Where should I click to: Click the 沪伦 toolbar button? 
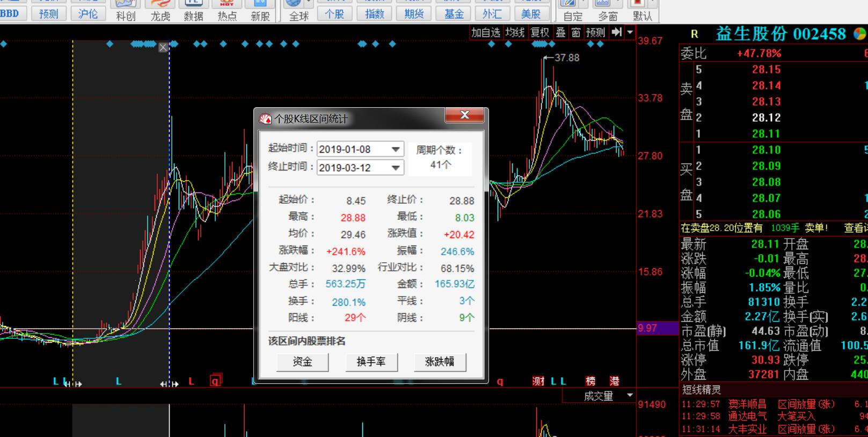point(87,13)
